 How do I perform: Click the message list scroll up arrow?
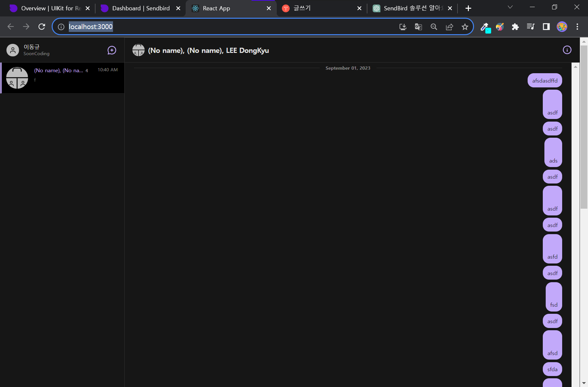(x=575, y=67)
